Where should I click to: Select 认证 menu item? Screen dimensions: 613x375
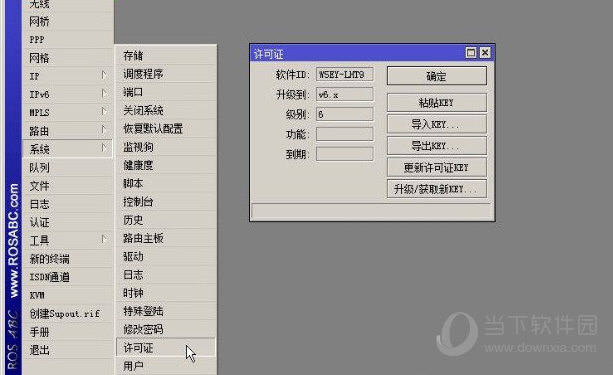(x=67, y=222)
